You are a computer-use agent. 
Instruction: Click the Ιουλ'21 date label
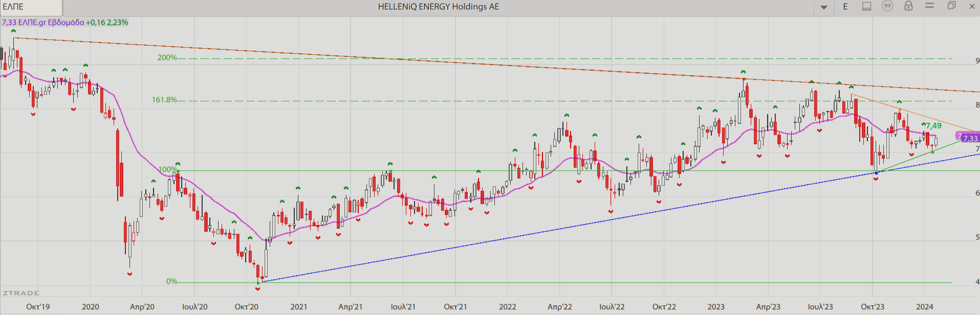pos(403,307)
